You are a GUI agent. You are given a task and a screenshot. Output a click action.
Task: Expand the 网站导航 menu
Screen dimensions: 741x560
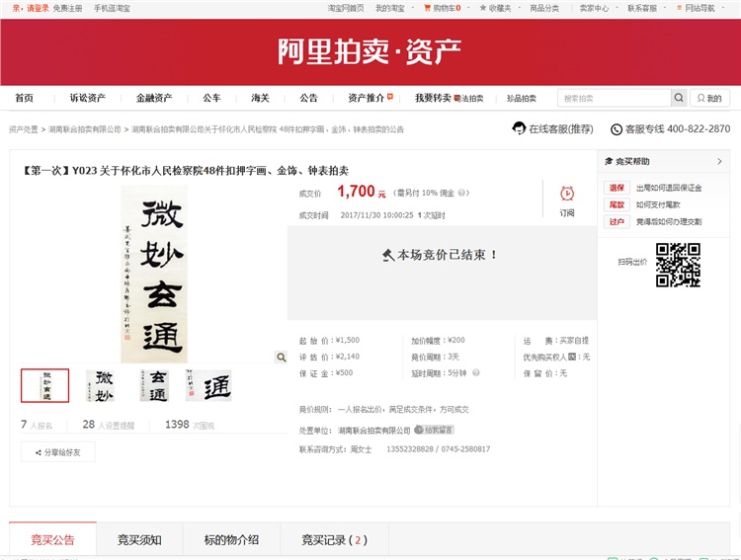[x=699, y=8]
